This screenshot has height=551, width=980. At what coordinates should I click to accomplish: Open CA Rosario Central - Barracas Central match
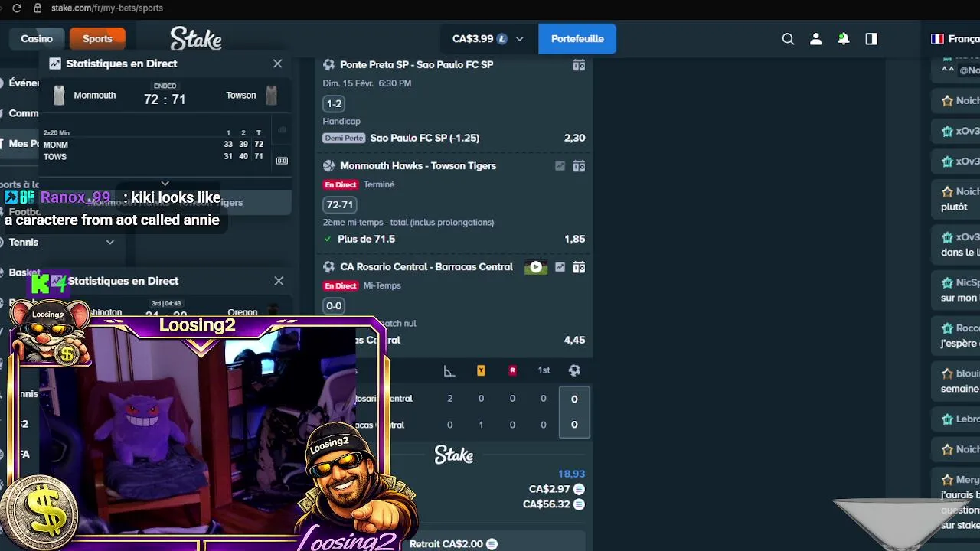pyautogui.click(x=426, y=266)
